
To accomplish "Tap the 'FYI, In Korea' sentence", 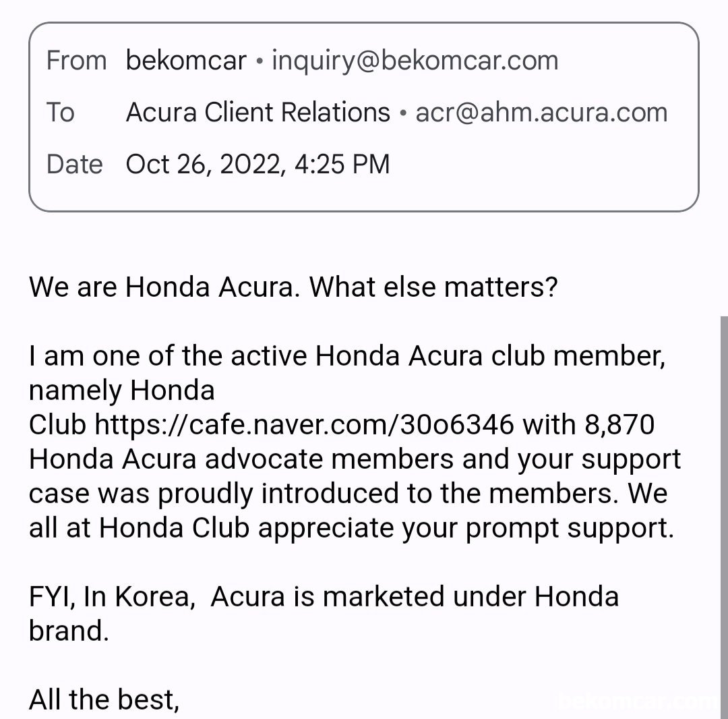I will click(x=324, y=614).
